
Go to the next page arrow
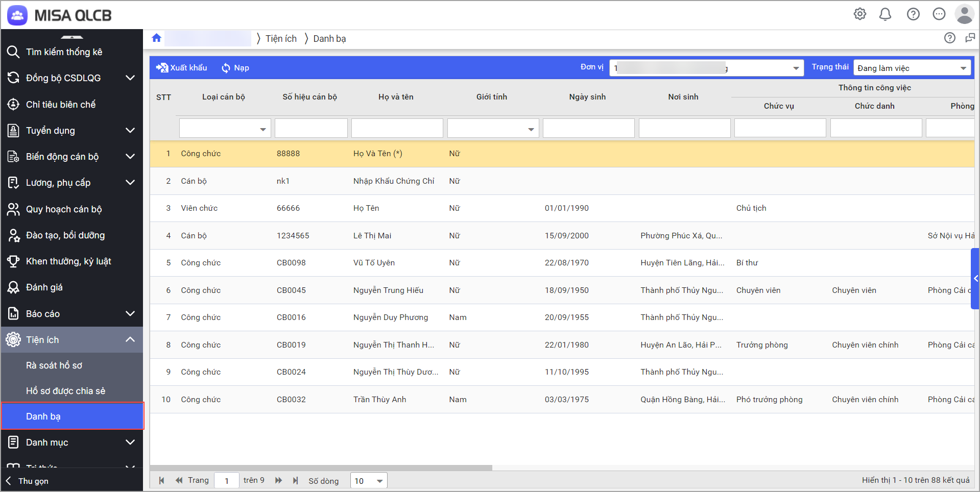point(278,480)
